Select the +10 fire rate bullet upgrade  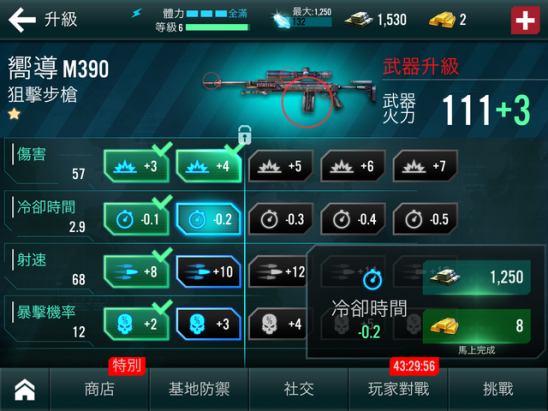pos(209,272)
